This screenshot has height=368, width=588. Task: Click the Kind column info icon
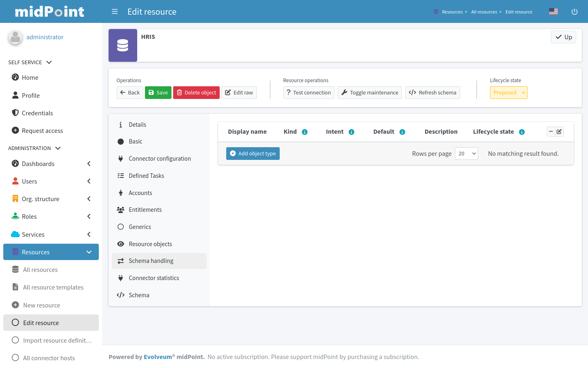click(305, 132)
